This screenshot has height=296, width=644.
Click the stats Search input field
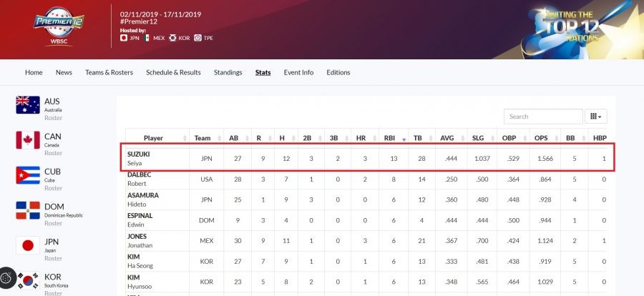click(543, 116)
